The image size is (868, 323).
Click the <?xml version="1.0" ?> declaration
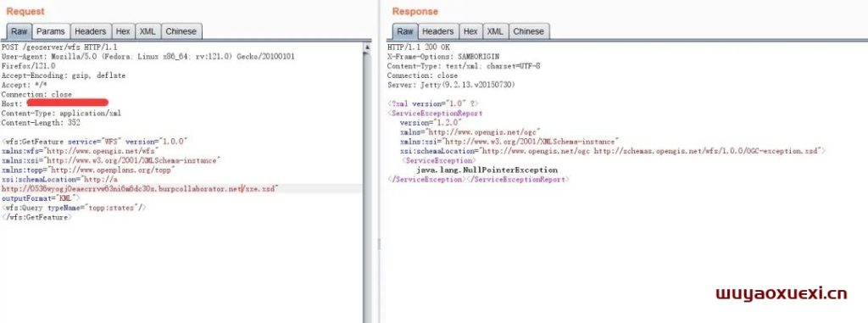point(434,103)
